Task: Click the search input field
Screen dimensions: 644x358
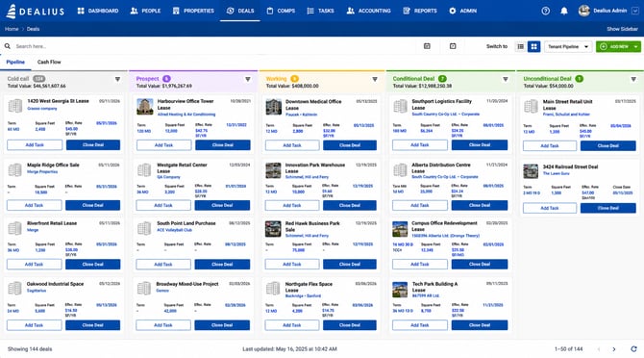Action: click(x=213, y=46)
